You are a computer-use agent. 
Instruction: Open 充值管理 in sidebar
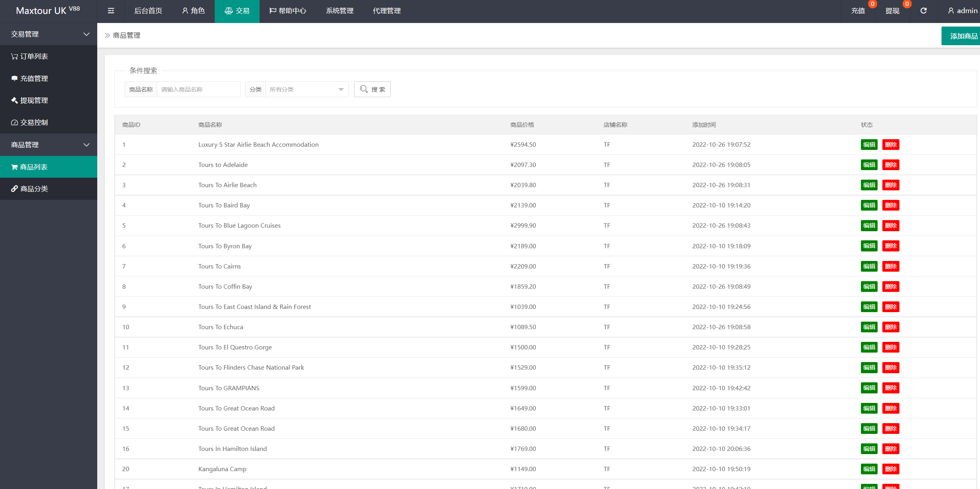pos(34,79)
